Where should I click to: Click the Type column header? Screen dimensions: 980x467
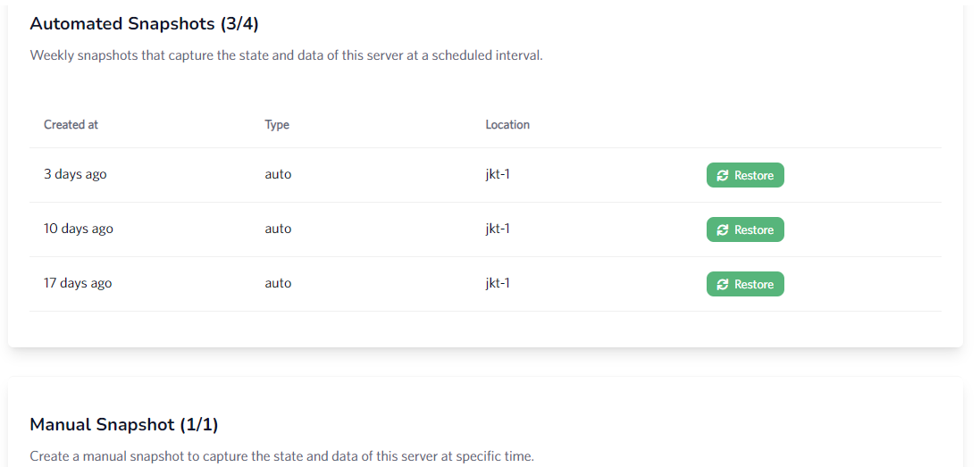[x=277, y=124]
